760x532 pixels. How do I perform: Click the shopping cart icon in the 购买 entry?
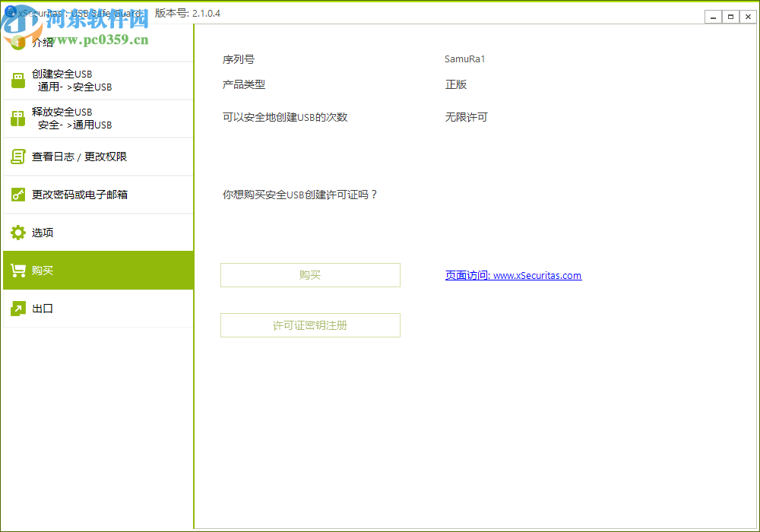pyautogui.click(x=17, y=270)
